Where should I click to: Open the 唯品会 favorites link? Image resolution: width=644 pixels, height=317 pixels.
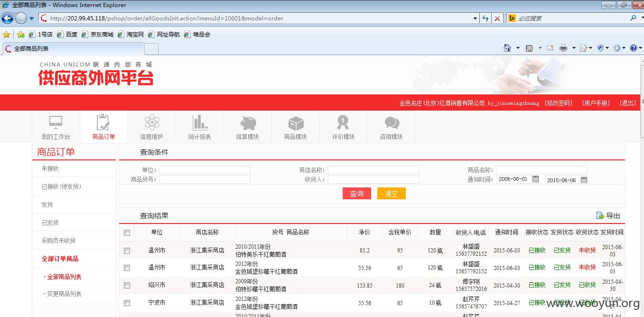point(197,35)
